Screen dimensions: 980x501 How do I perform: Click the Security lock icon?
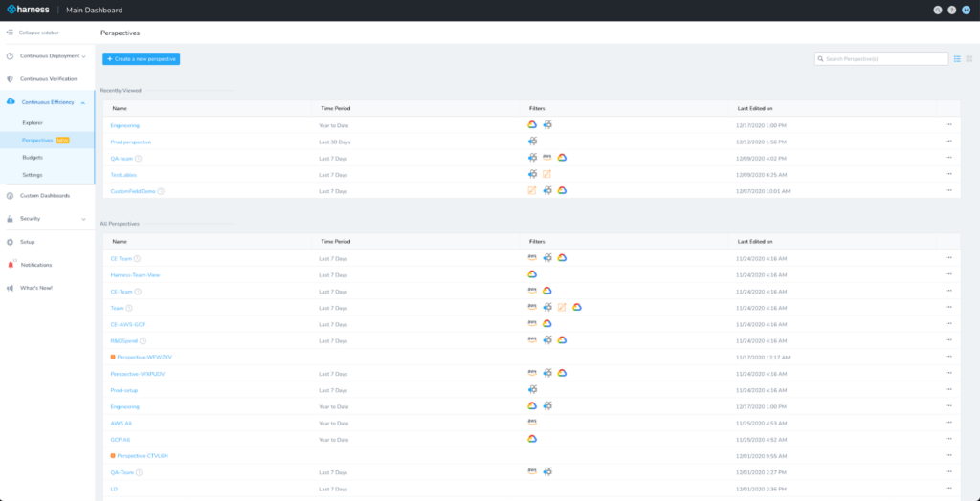[x=10, y=219]
